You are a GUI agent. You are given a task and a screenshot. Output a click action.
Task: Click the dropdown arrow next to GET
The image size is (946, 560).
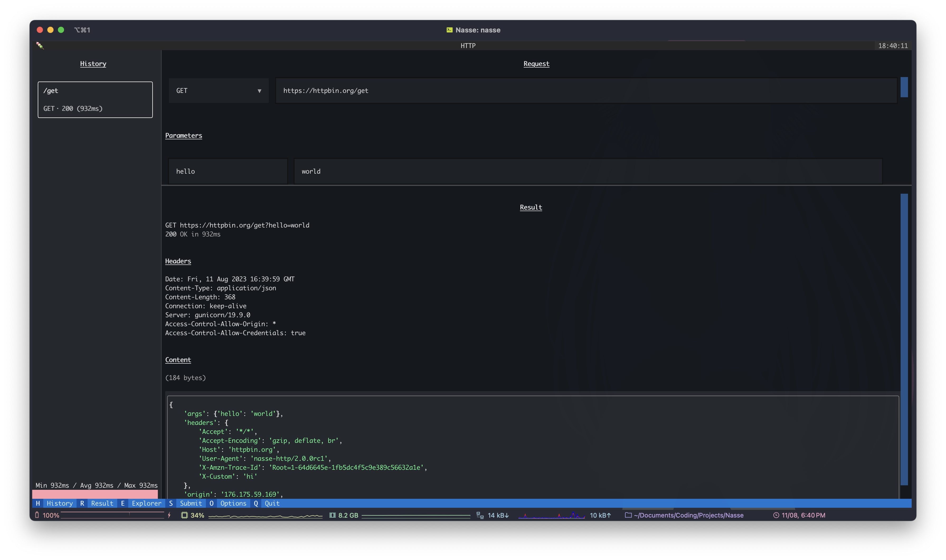[x=259, y=91]
